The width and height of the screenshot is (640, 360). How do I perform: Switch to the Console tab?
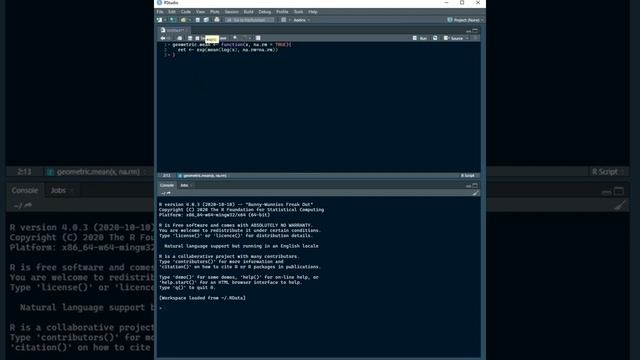tap(167, 185)
